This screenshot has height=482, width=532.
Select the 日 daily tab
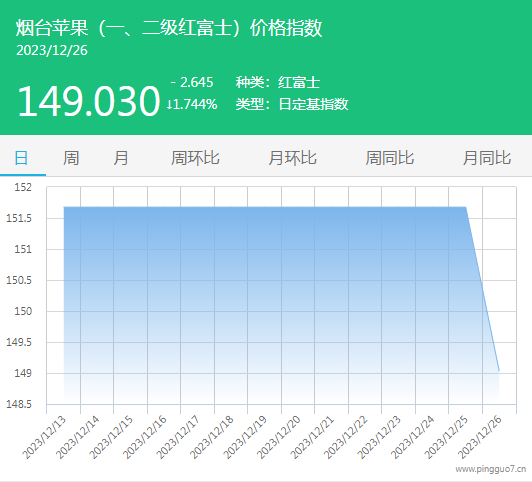[21, 158]
